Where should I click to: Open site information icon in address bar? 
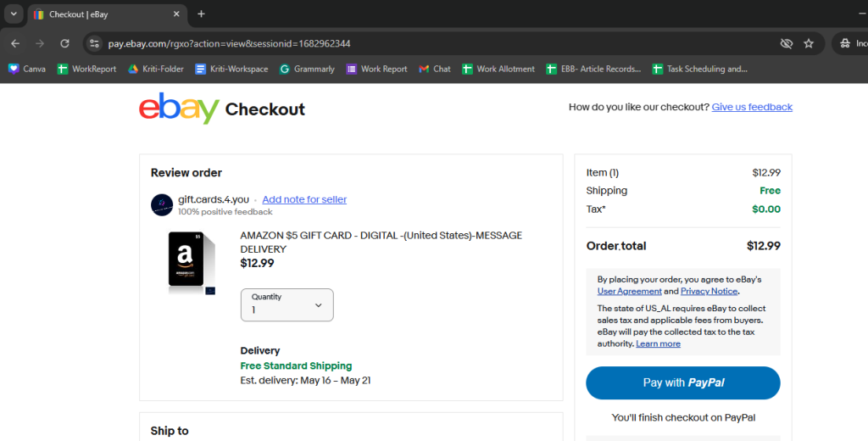(x=95, y=43)
